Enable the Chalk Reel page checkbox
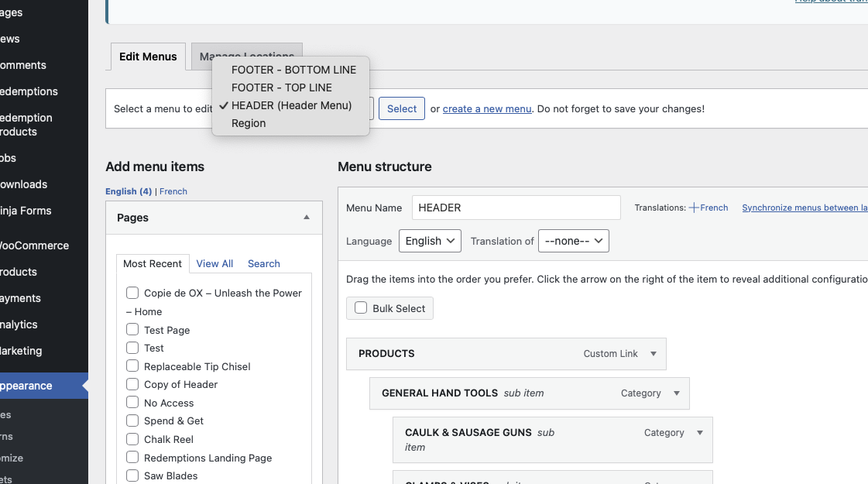The height and width of the screenshot is (484, 868). [x=132, y=439]
